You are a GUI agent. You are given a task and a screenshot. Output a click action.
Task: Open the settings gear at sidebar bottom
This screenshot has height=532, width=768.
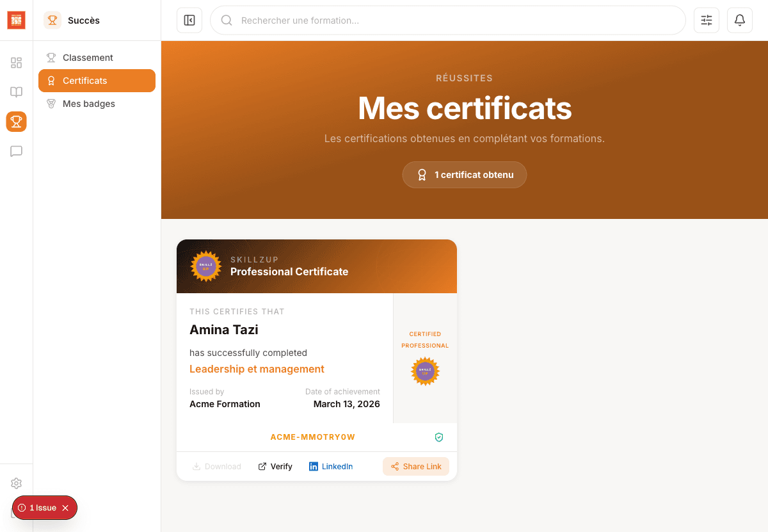tap(16, 483)
